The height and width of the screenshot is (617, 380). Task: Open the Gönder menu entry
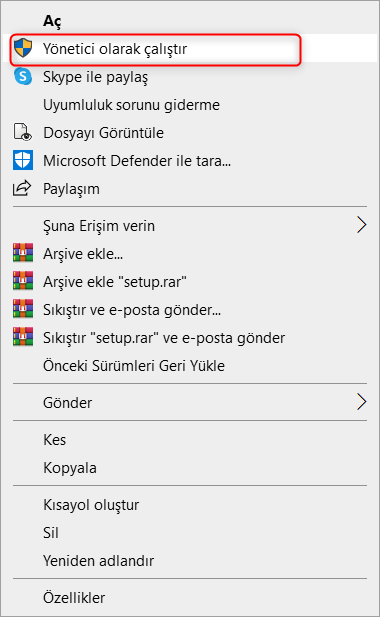click(x=190, y=402)
